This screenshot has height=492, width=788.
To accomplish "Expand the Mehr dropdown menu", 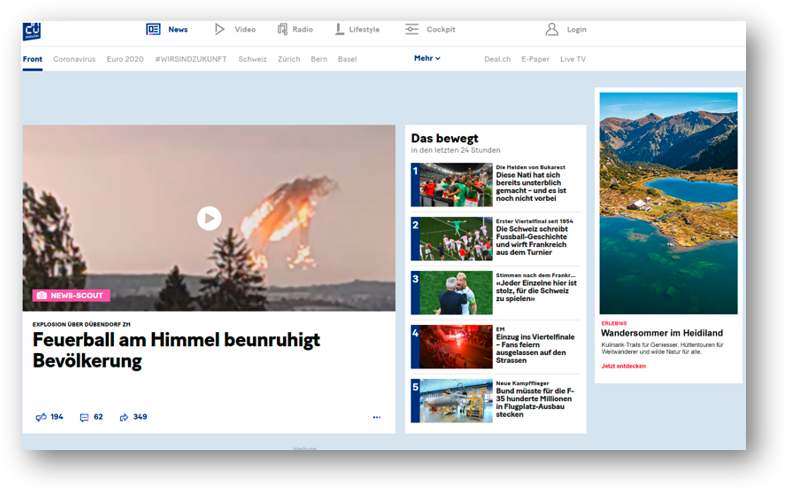I will point(427,59).
